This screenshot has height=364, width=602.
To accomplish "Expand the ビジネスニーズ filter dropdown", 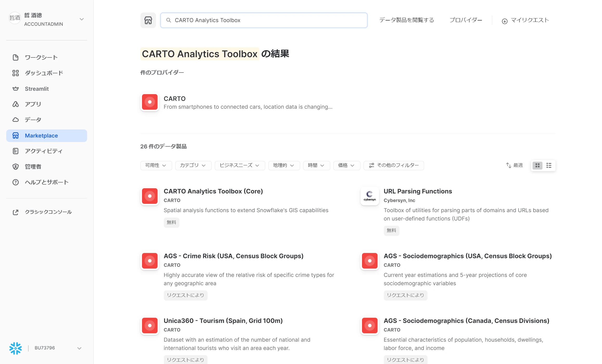I will 240,165.
